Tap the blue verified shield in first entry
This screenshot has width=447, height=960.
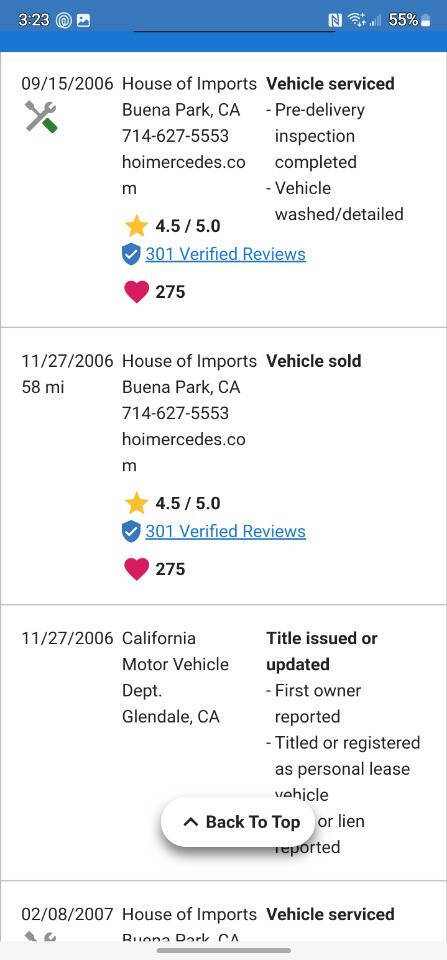[x=131, y=254]
